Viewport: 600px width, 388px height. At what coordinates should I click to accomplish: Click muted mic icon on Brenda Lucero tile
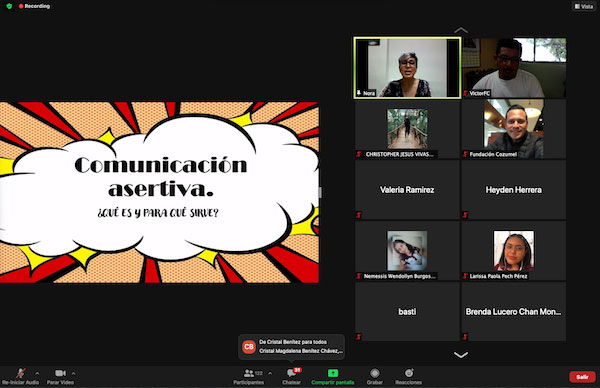465,337
